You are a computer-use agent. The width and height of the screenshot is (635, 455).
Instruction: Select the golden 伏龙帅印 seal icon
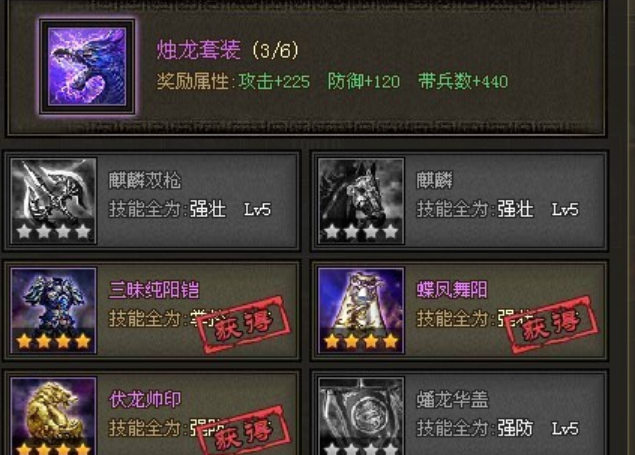click(54, 416)
